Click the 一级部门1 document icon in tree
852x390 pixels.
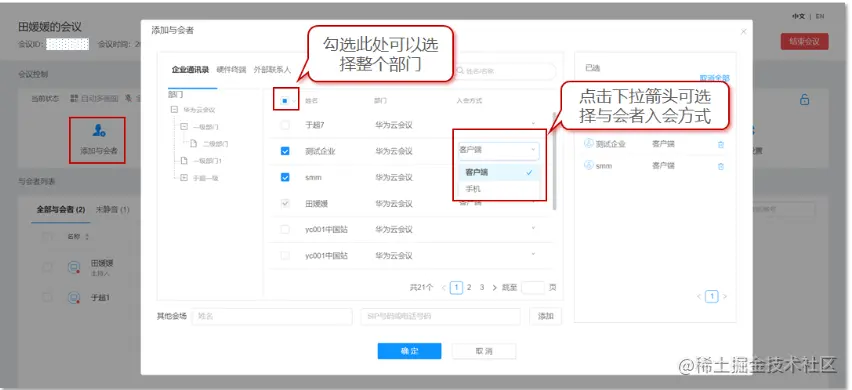tap(184, 161)
